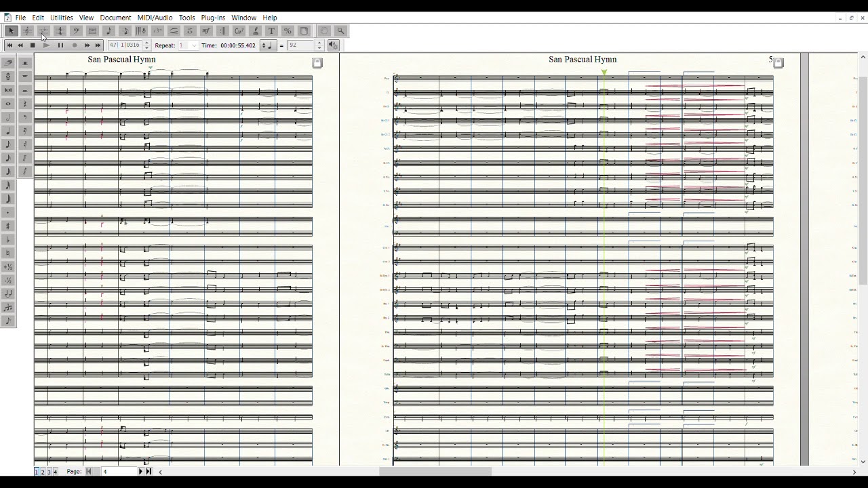Choose the quarter note duration
The height and width of the screenshot is (488, 868).
tap(8, 131)
